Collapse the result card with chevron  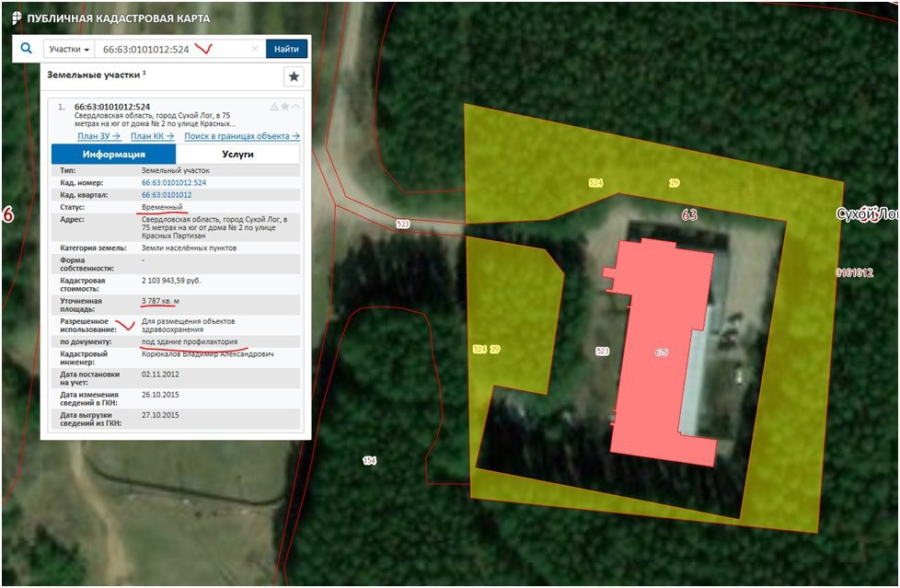point(295,107)
